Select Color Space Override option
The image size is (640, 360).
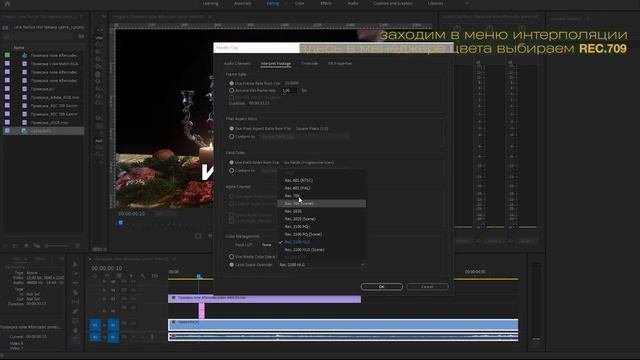tap(231, 265)
